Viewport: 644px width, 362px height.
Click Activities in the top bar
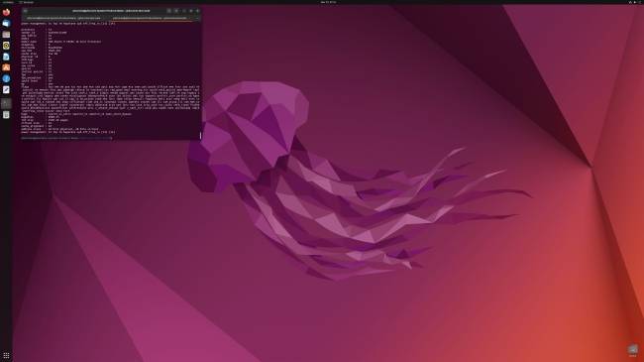click(x=8, y=2)
